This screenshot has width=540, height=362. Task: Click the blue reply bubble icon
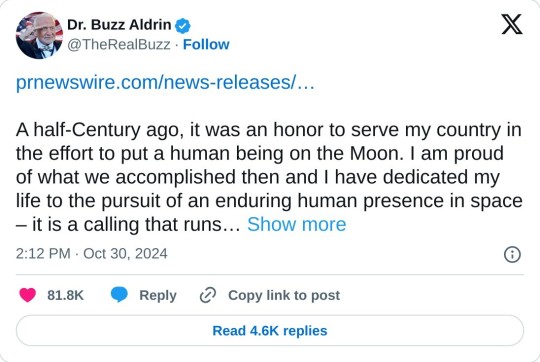[x=119, y=295]
